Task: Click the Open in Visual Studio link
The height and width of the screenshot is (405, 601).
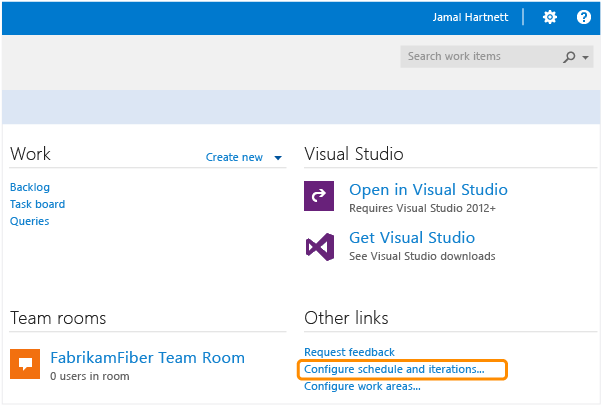Action: 428,190
